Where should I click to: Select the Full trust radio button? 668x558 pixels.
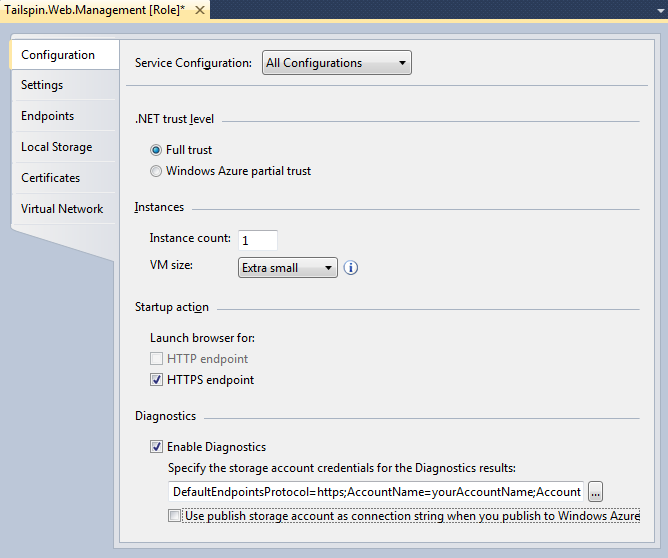point(156,150)
